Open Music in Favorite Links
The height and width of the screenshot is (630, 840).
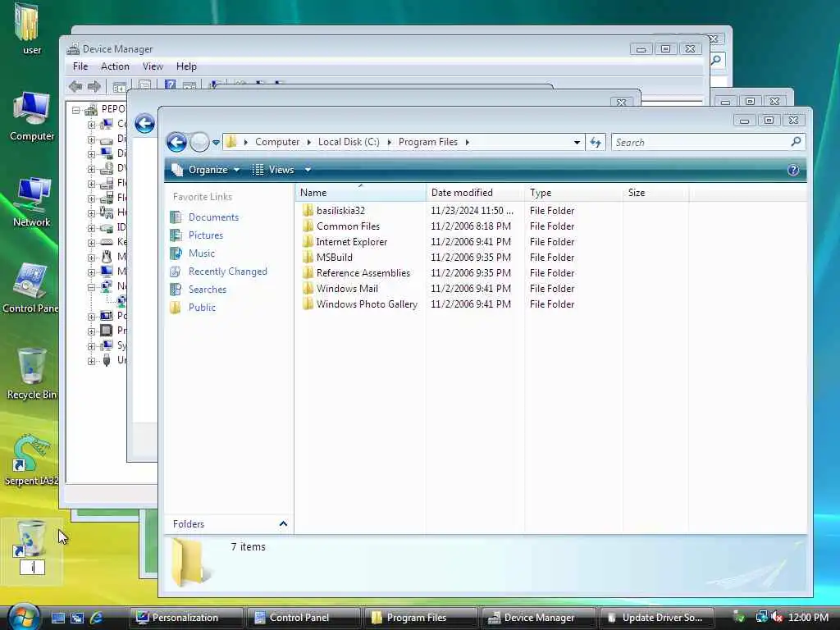click(x=202, y=253)
